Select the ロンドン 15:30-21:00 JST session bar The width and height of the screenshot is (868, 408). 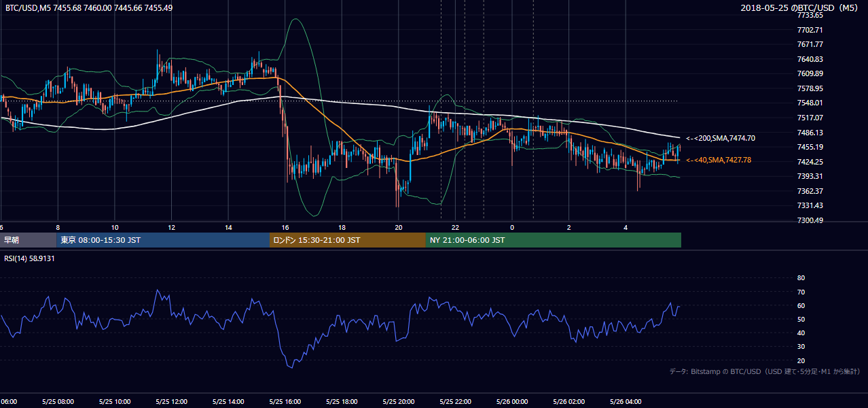(348, 240)
